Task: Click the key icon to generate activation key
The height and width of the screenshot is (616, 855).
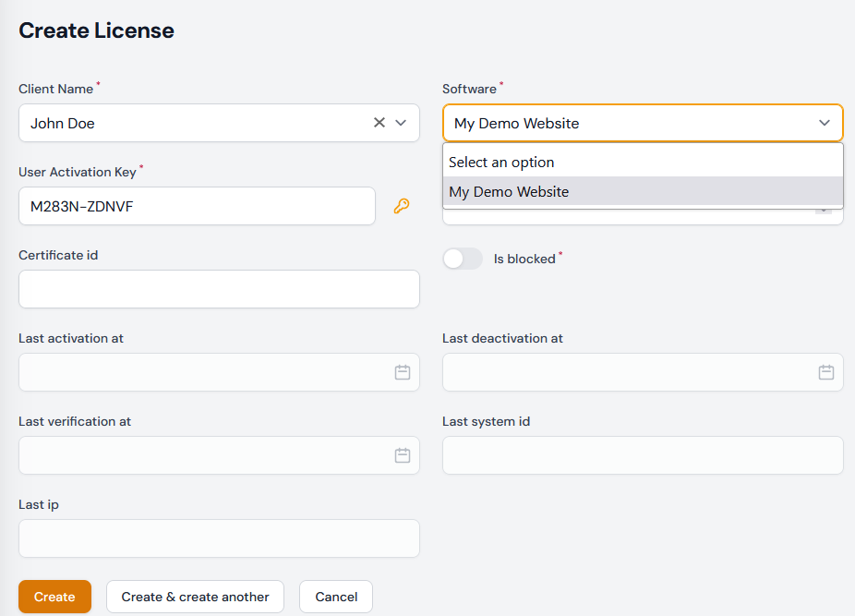Action: [401, 206]
